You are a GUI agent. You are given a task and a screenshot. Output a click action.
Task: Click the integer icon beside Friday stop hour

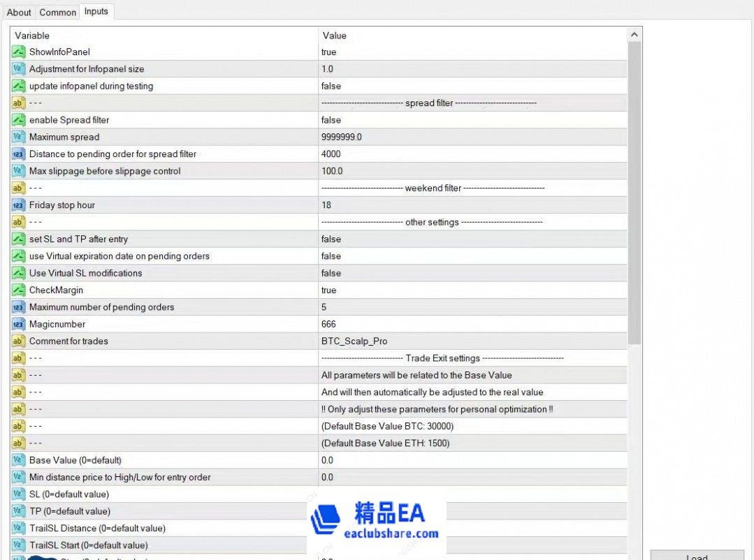18,205
